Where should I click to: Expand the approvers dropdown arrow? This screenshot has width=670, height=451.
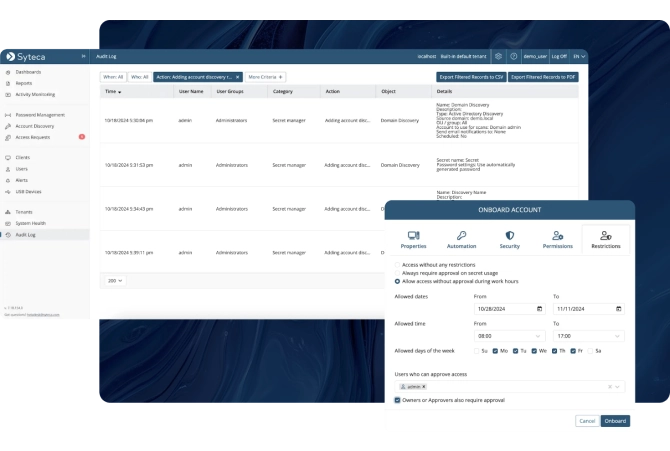click(x=617, y=386)
